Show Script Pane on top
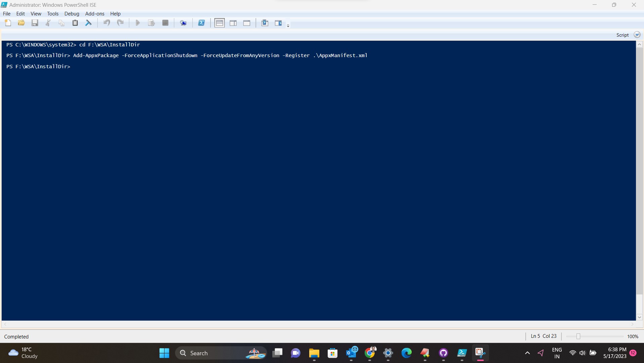 point(219,23)
